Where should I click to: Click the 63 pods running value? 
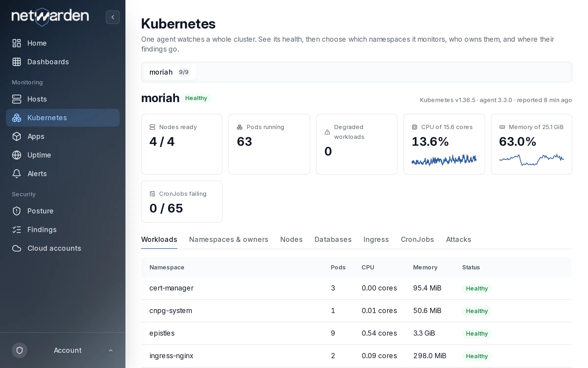(245, 142)
